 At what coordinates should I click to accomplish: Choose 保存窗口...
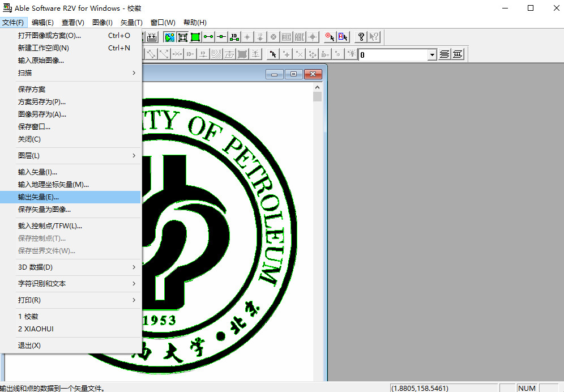(71, 127)
